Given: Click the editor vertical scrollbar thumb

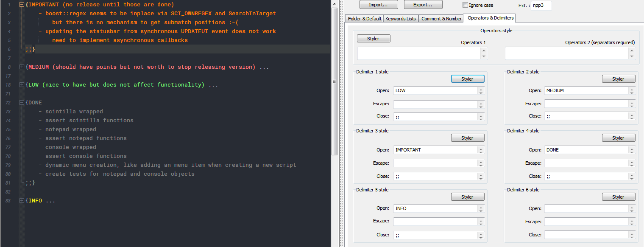Looking at the screenshot, I should click(x=334, y=81).
